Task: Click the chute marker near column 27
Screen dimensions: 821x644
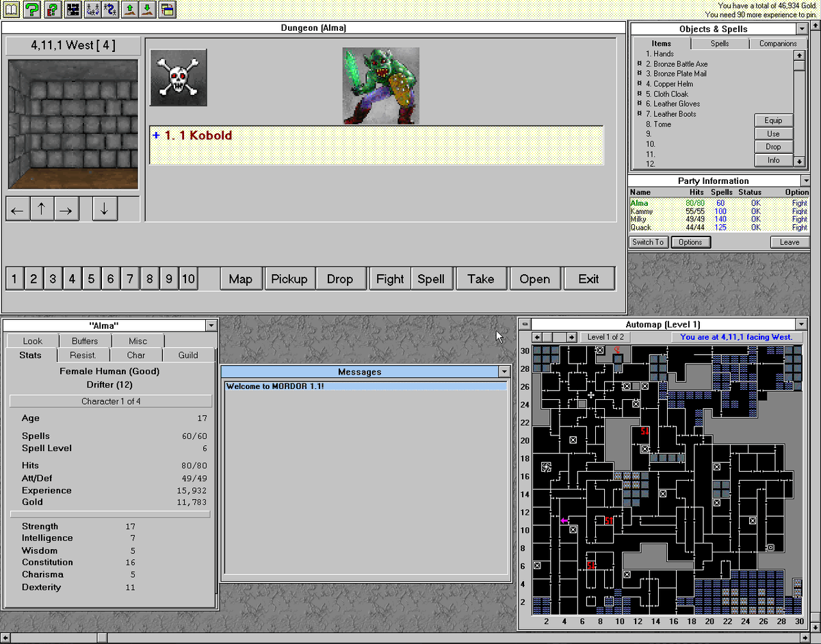Action: 770,548
